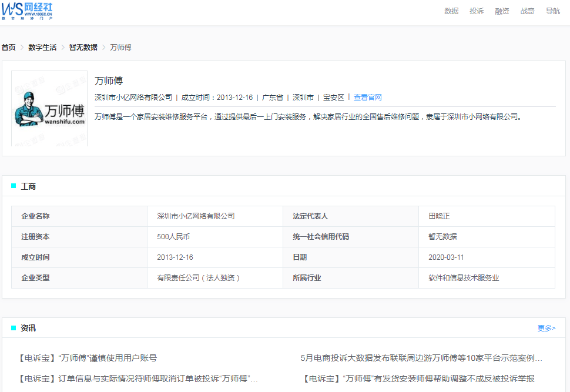Select the 法定代表人 label cell
Screen dimensions: 570x392
click(351, 216)
